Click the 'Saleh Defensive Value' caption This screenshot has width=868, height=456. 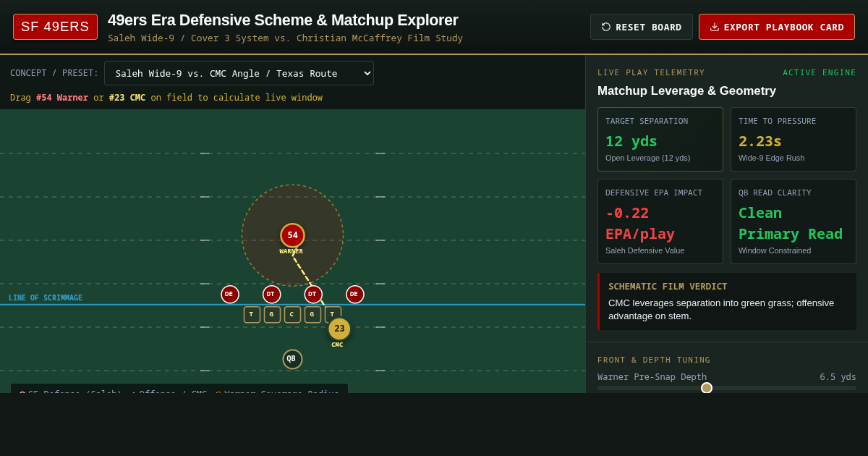[644, 250]
